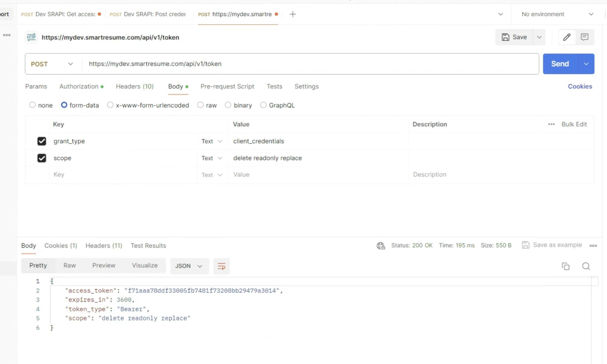Image resolution: width=607 pixels, height=364 pixels.
Task: Click the pencil edit icon
Action: coord(567,37)
